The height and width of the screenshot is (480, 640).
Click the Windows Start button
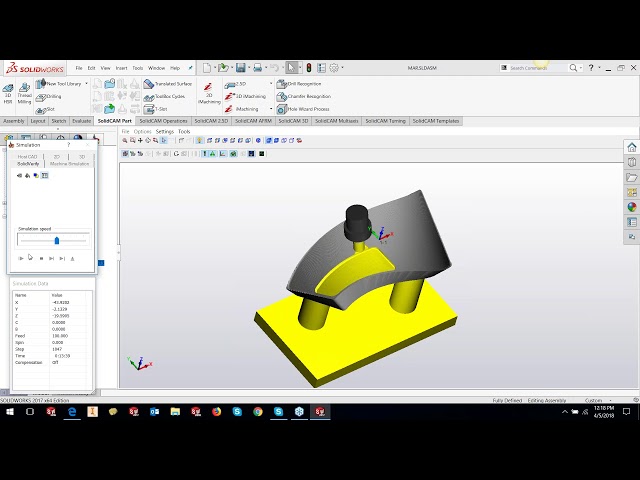click(9, 412)
